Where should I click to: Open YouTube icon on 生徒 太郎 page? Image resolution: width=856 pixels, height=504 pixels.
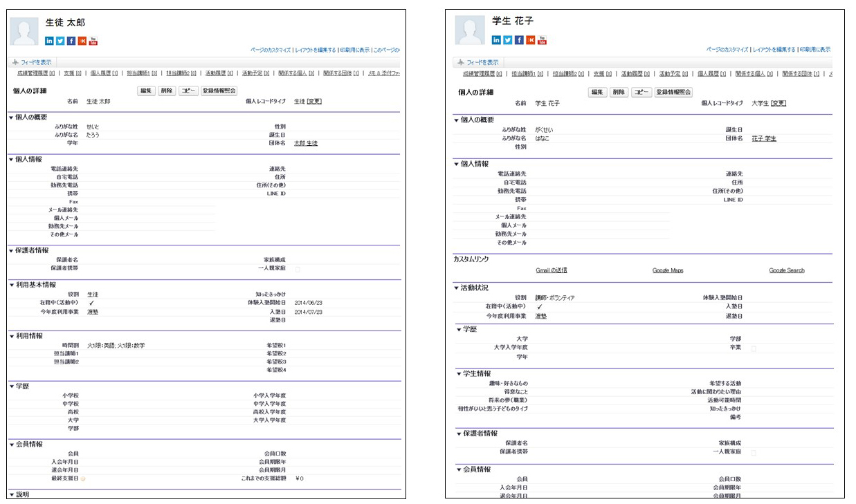pyautogui.click(x=93, y=40)
